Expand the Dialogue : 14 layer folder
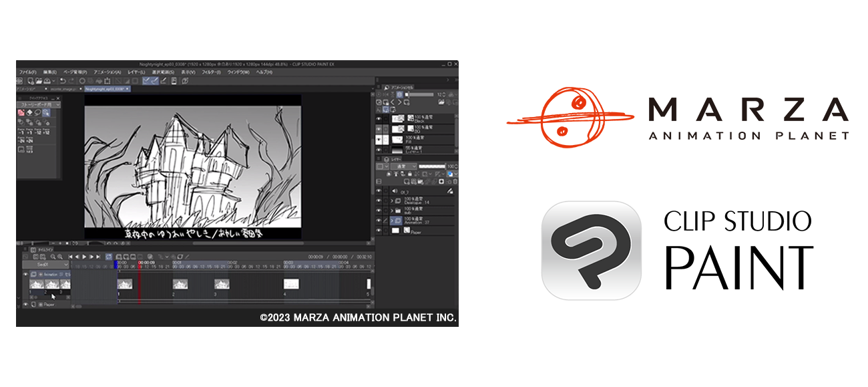Viewport: 868px width, 387px height. (392, 201)
